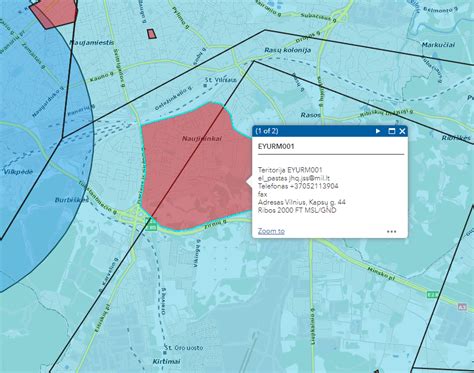
Task: Click the Geležinkelio g. street label
Action: coord(174,98)
